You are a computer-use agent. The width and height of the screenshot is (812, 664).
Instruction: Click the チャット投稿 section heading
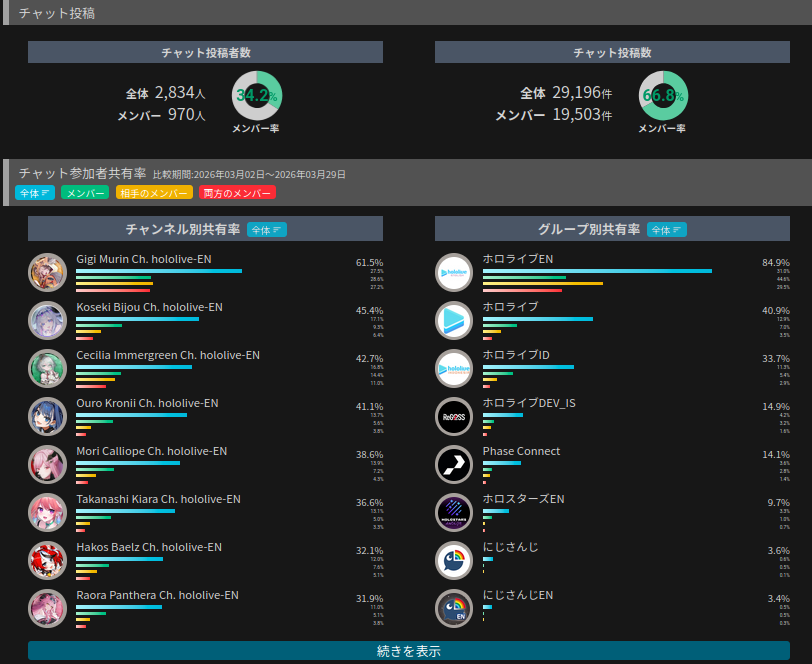(57, 13)
